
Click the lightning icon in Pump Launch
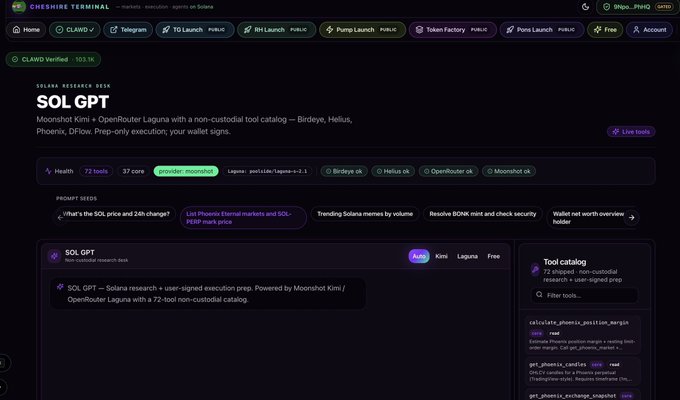(330, 30)
